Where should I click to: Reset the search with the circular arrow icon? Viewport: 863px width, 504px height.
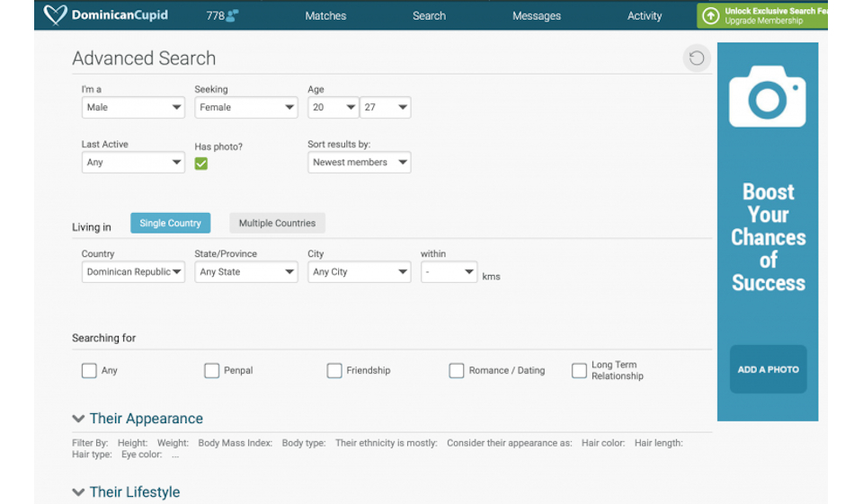(x=696, y=58)
